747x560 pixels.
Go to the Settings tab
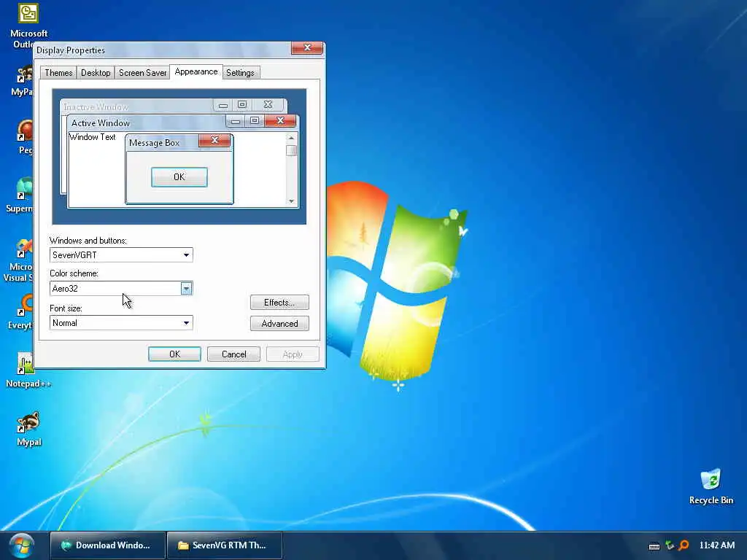click(x=240, y=73)
